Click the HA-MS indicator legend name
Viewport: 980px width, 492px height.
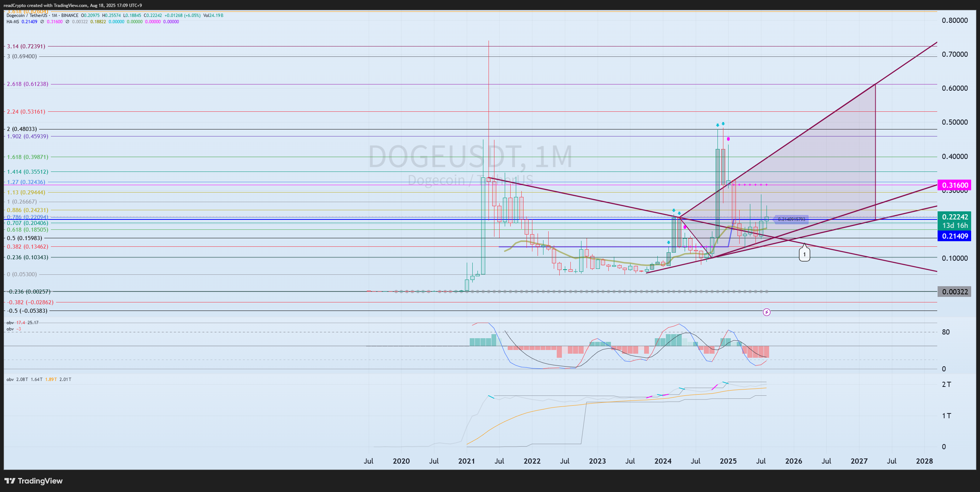click(x=13, y=22)
